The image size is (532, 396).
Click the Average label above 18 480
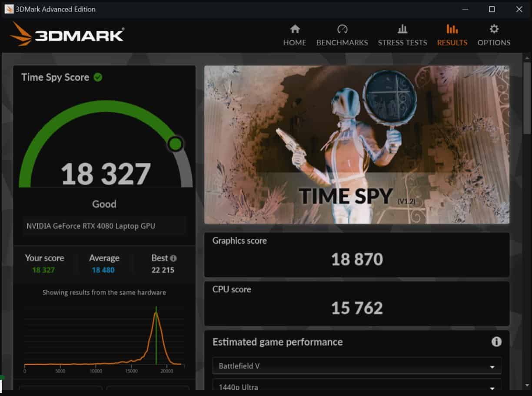tap(104, 258)
